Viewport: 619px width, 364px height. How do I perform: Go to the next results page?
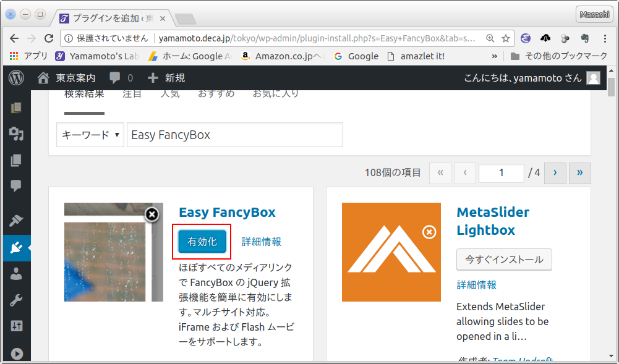pyautogui.click(x=555, y=173)
